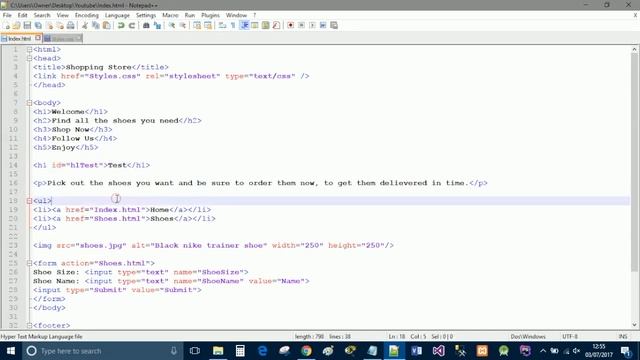
Task: Open Task View from the taskbar
Action: pos(195,351)
